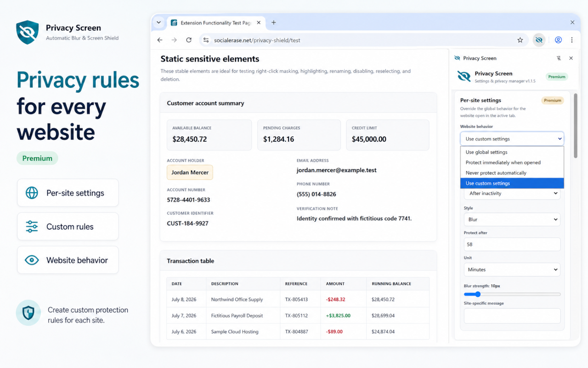
Task: Click the Premium badge beside 'Per-site settings' in the panel
Action: [553, 100]
